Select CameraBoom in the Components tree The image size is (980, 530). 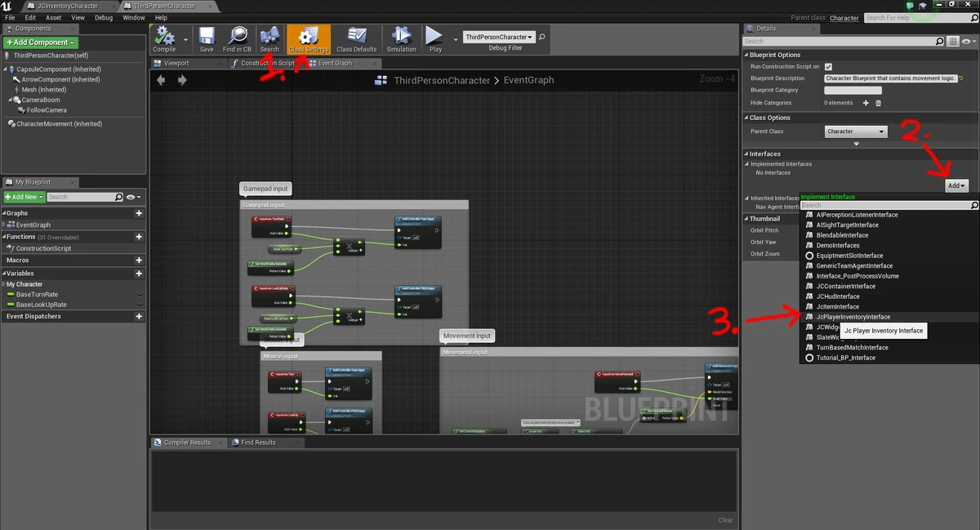[x=40, y=100]
